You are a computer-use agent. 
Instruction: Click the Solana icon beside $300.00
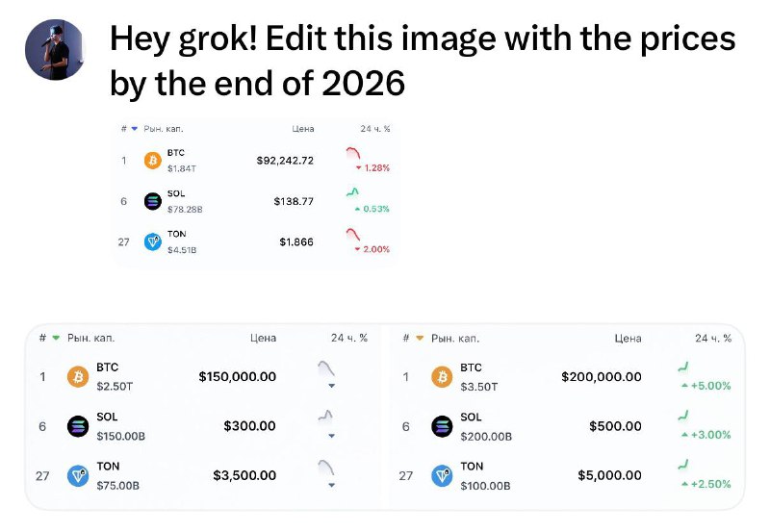78,426
